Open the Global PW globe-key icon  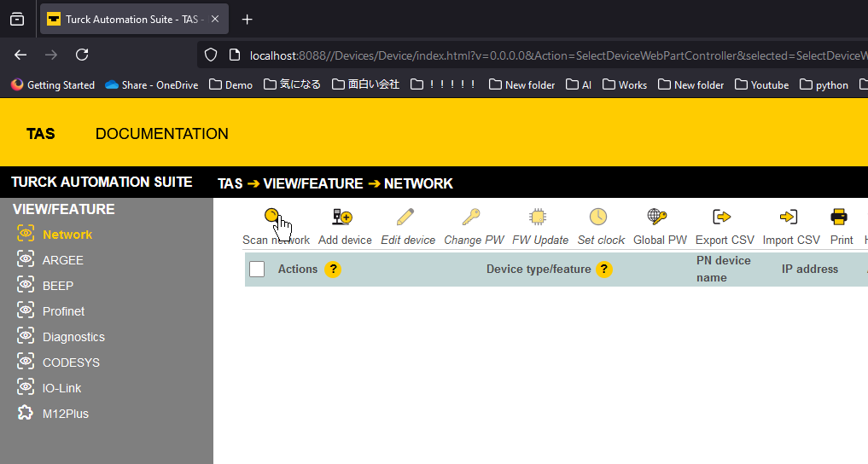657,217
